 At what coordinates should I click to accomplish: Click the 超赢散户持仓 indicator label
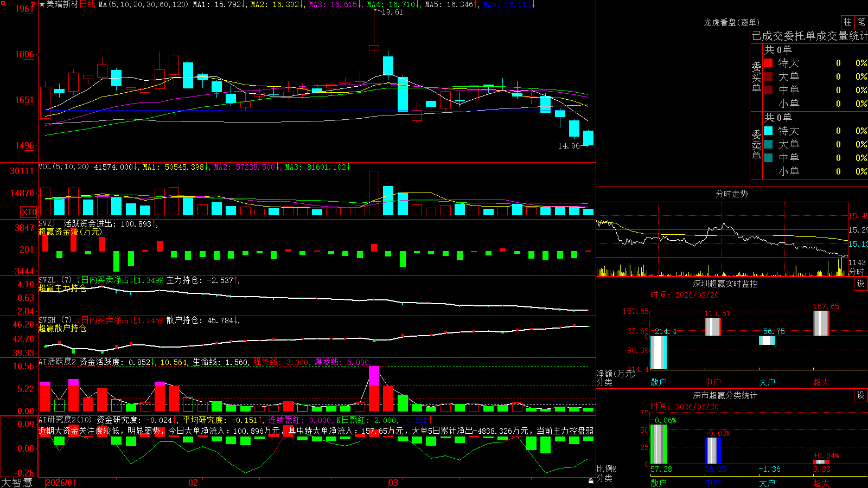[x=62, y=328]
